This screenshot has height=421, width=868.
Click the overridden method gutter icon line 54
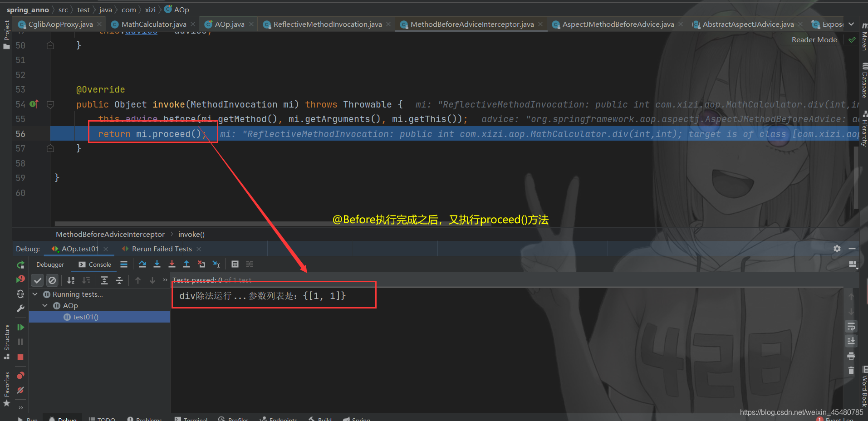click(x=34, y=104)
